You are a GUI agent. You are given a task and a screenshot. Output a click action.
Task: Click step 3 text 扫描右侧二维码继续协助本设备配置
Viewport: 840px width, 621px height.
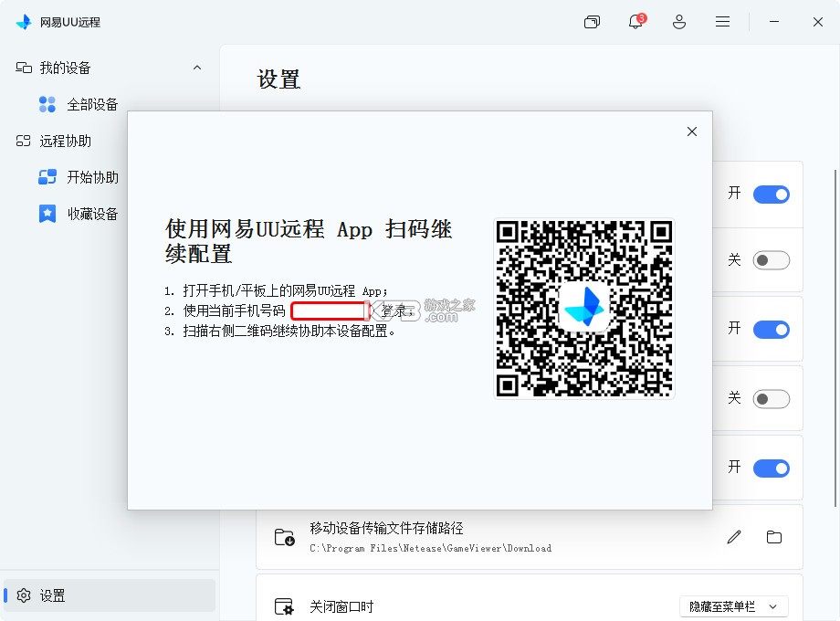(289, 332)
